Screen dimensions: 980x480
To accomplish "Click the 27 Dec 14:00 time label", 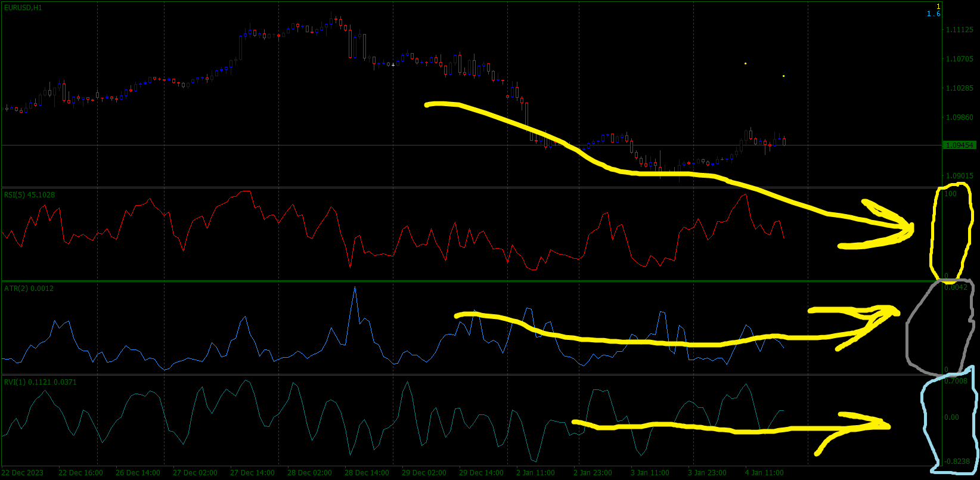I will coord(253,473).
